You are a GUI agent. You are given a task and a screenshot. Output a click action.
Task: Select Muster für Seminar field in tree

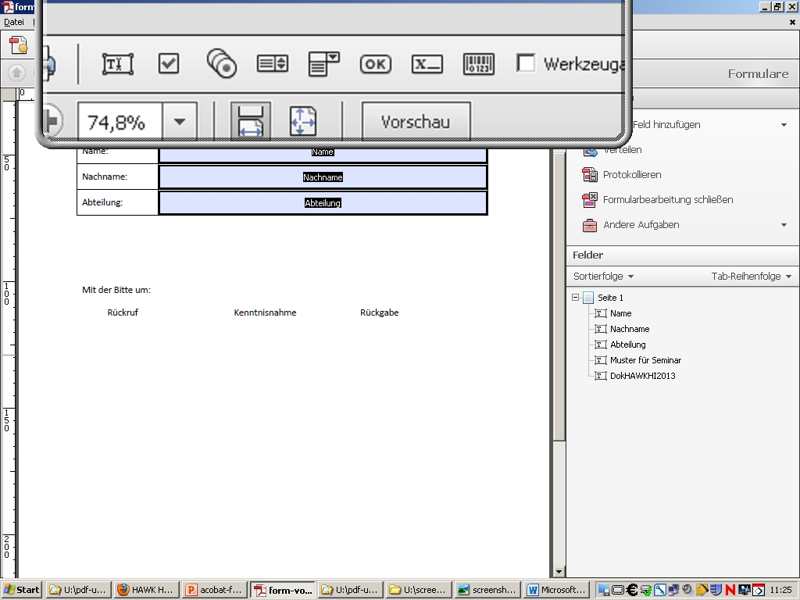[645, 360]
